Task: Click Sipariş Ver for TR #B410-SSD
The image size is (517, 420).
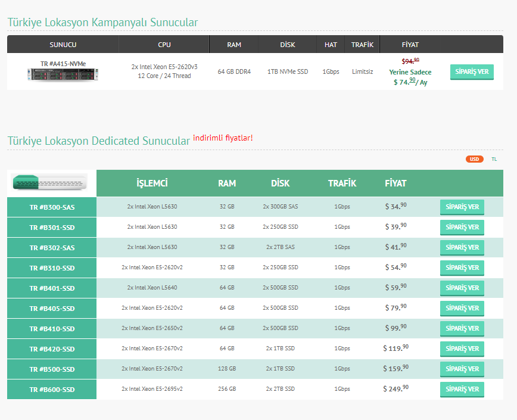Action: (462, 329)
